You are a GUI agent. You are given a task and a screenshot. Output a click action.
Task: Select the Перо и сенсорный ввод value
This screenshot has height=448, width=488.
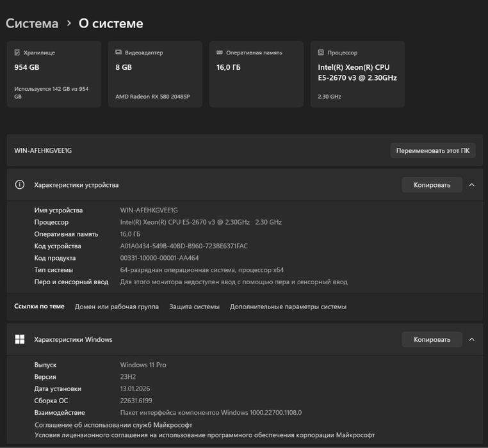(234, 282)
